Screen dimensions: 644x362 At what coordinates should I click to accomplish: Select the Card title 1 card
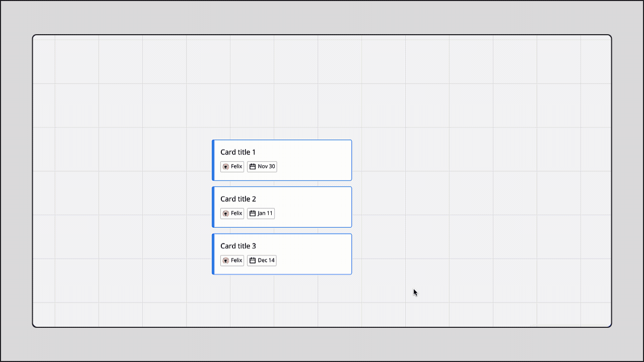pyautogui.click(x=282, y=160)
